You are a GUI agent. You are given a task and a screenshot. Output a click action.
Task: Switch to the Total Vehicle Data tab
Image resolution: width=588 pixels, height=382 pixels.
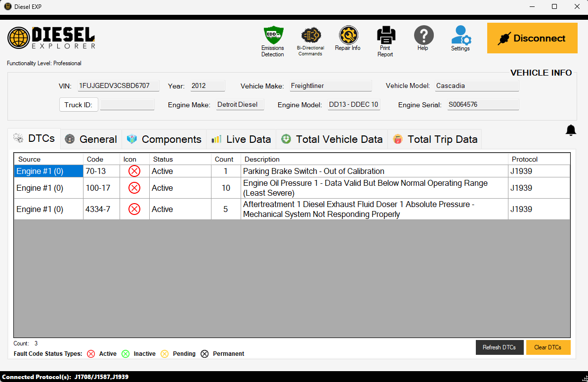point(332,139)
